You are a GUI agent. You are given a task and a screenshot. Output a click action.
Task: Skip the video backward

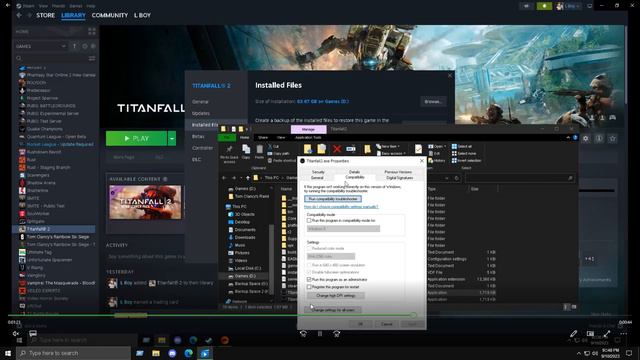coord(303,334)
